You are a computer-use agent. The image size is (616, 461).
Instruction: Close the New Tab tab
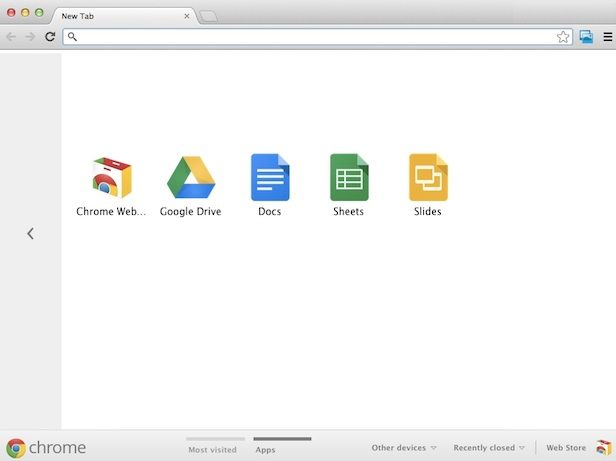(x=187, y=16)
